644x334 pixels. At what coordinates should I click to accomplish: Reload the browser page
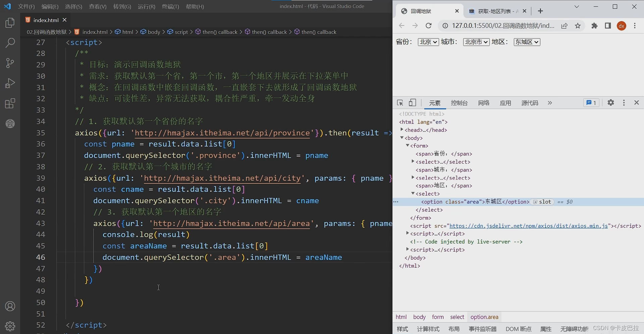428,26
